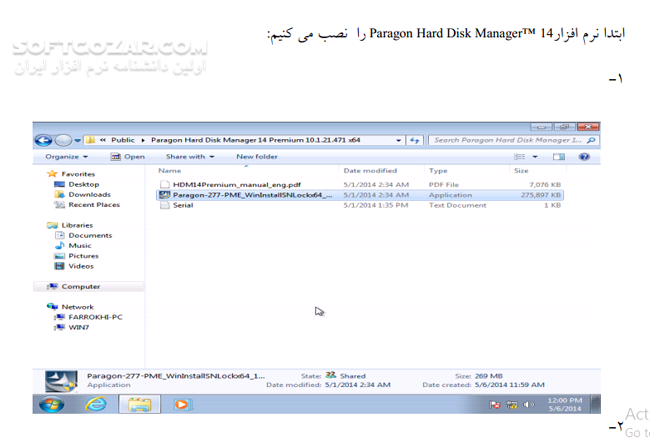Click the PDF file icon for HDM14Premium manual

165,184
